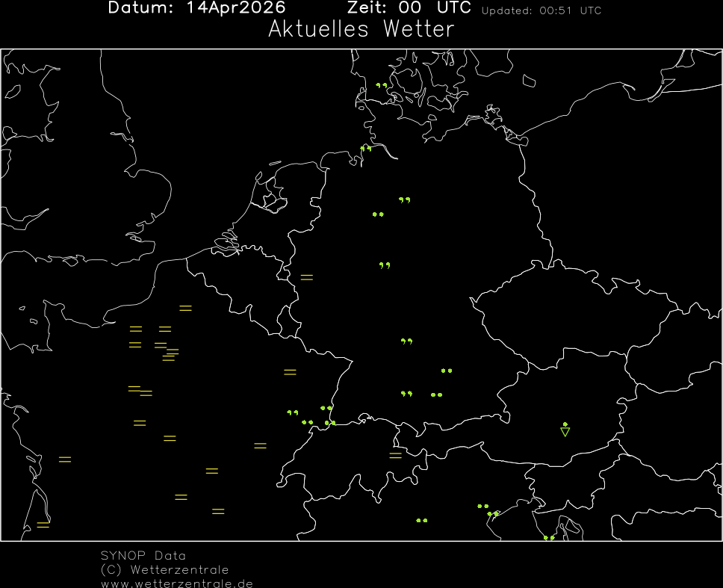723x588 pixels.
Task: Click the (C) Wetterzentrale copyright text
Action: click(x=164, y=569)
